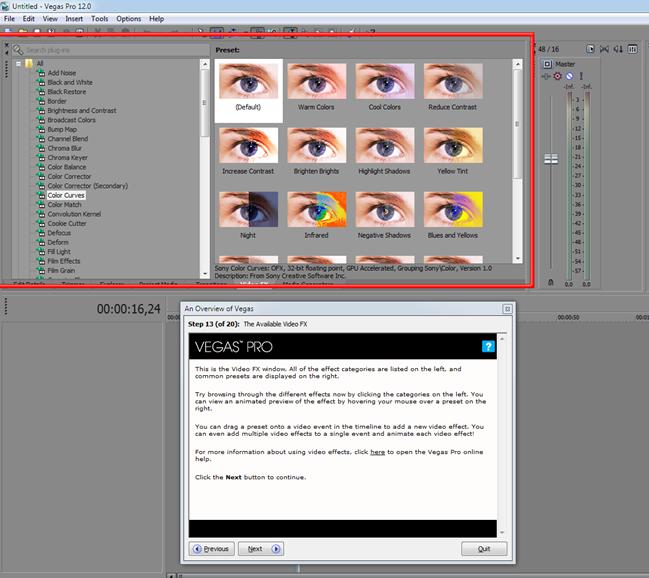649x578 pixels.
Task: Open the Insert menu
Action: tap(74, 19)
